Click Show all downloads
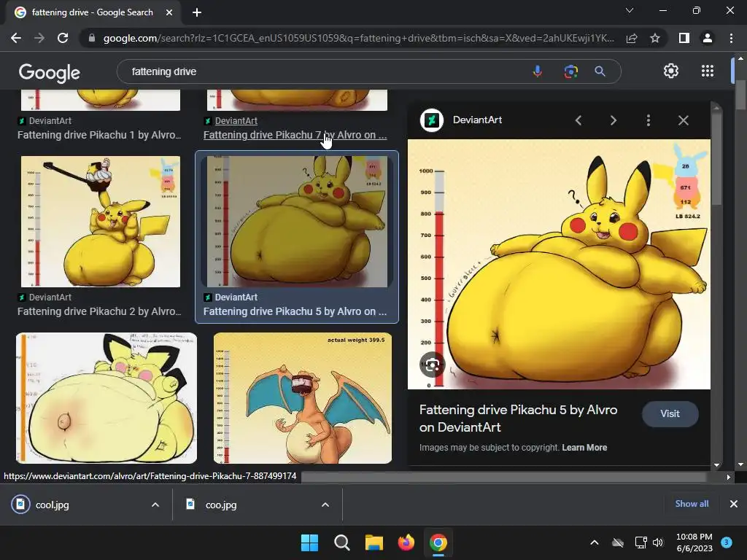The image size is (747, 560). click(692, 503)
